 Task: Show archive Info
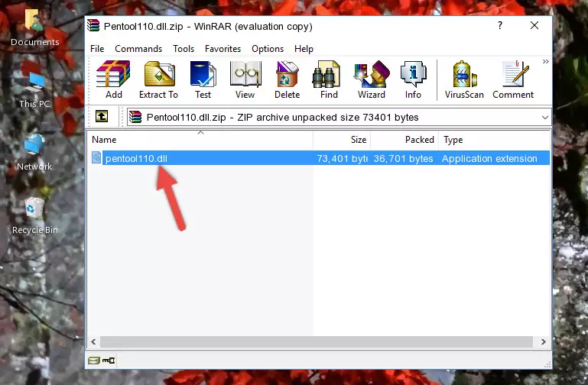413,79
